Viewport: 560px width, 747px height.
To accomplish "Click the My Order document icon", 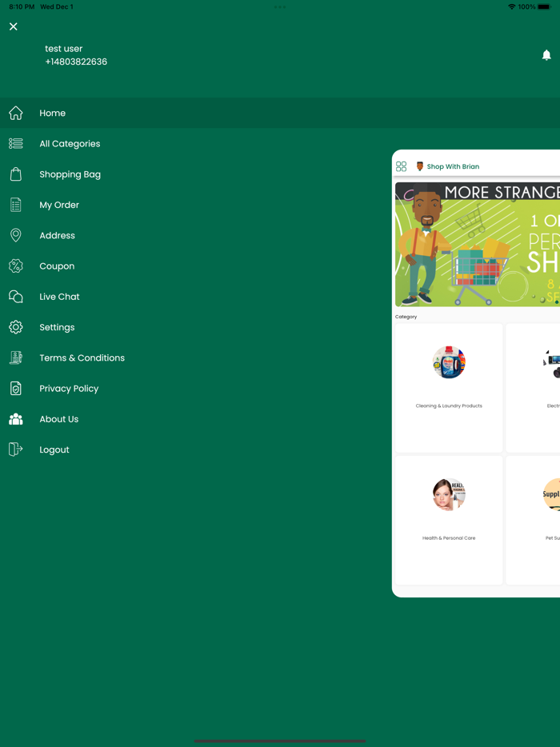I will (16, 205).
